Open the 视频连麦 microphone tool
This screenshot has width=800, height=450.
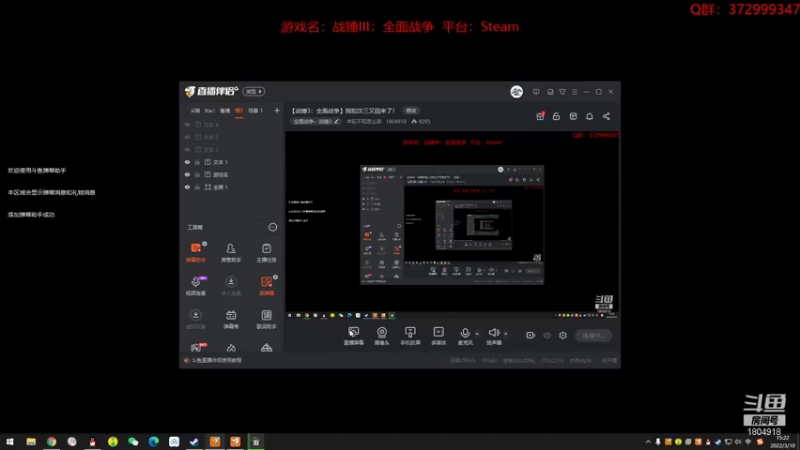pos(195,285)
